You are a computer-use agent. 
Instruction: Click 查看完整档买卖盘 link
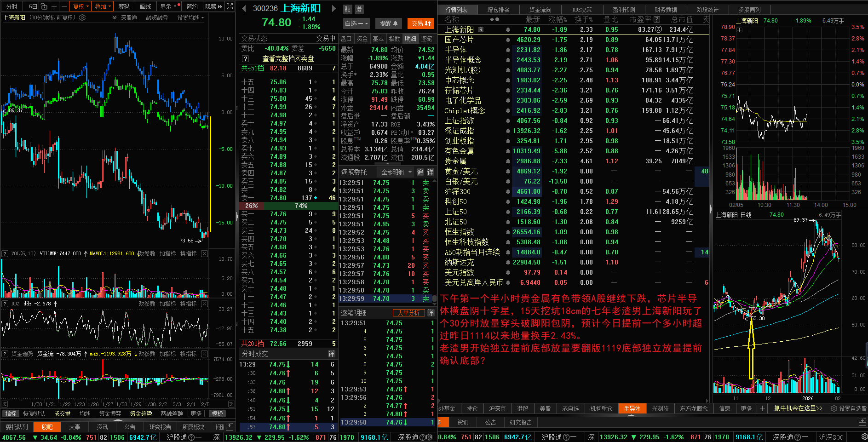tap(288, 58)
